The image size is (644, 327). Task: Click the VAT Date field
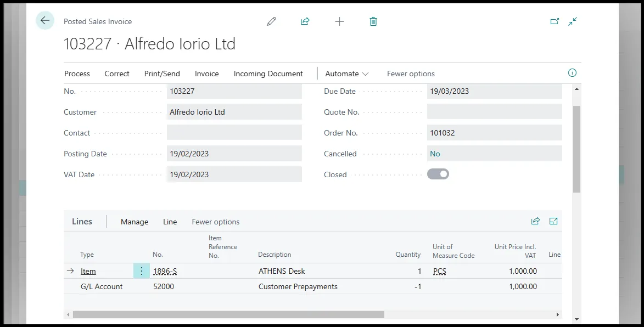point(234,174)
